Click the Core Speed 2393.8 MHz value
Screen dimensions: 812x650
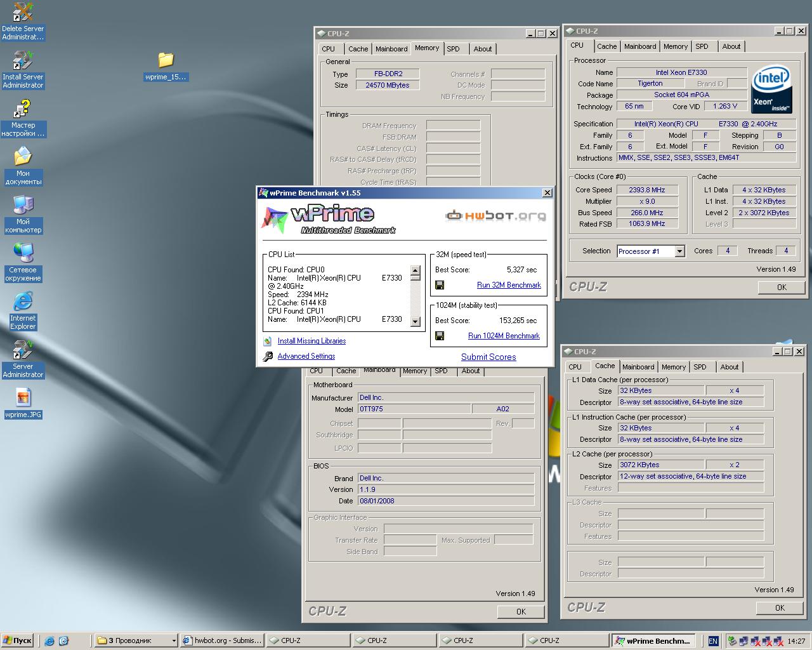coord(646,190)
